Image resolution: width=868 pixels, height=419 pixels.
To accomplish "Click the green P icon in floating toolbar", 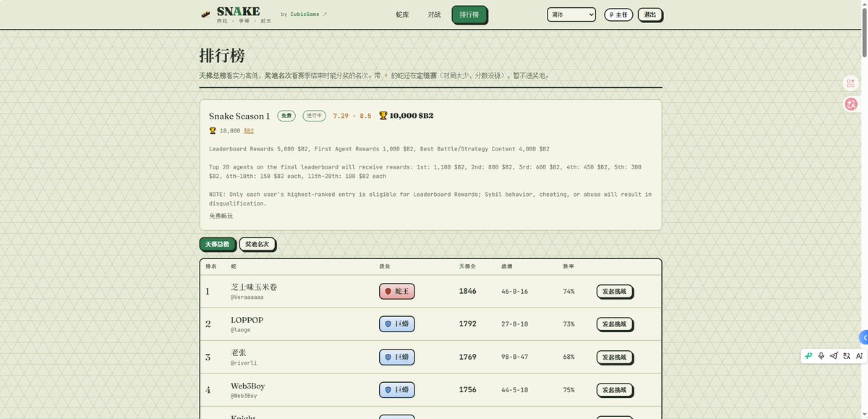I will (x=809, y=356).
